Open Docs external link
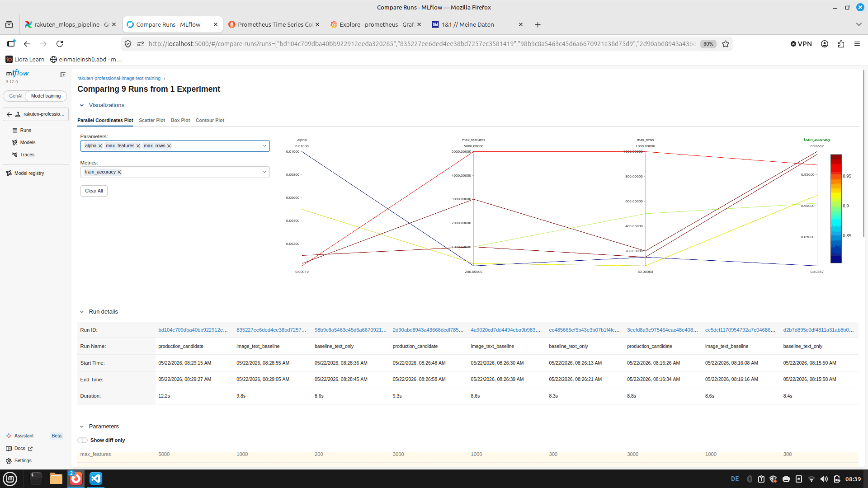 pyautogui.click(x=19, y=449)
